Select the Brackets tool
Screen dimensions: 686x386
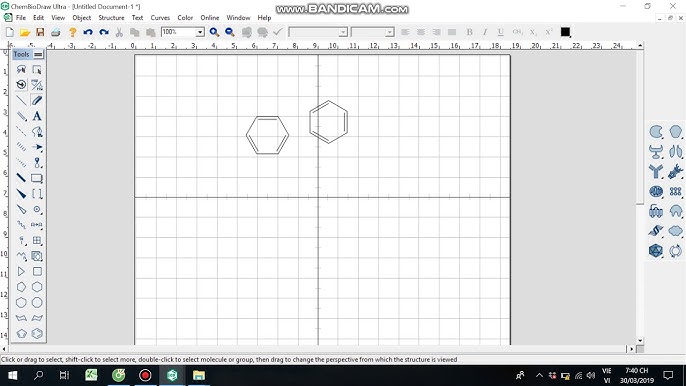pyautogui.click(x=37, y=194)
